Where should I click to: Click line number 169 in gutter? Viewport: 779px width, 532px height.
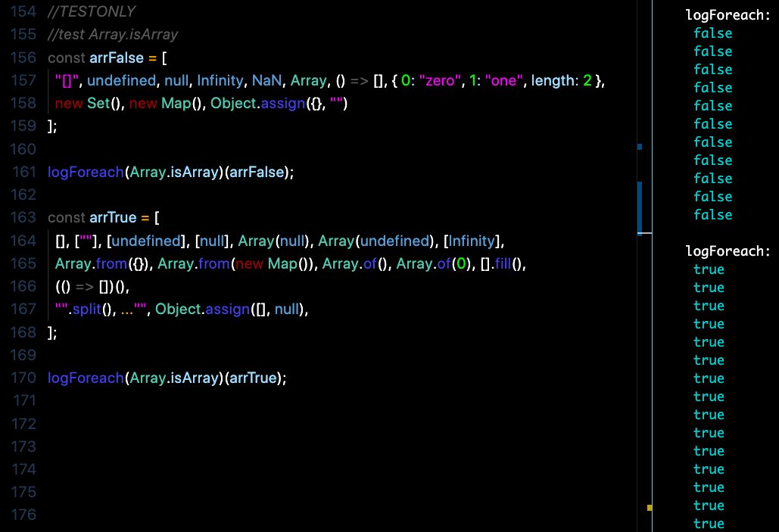[x=23, y=355]
